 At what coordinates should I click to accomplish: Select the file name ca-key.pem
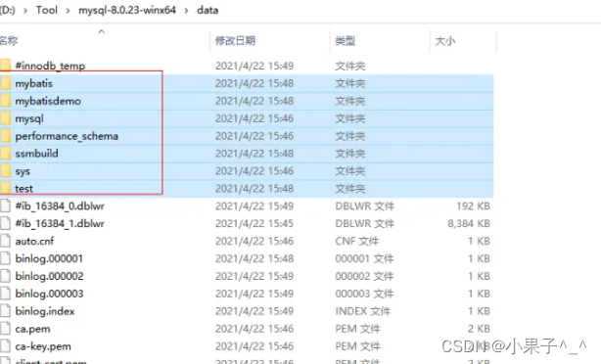click(x=43, y=346)
